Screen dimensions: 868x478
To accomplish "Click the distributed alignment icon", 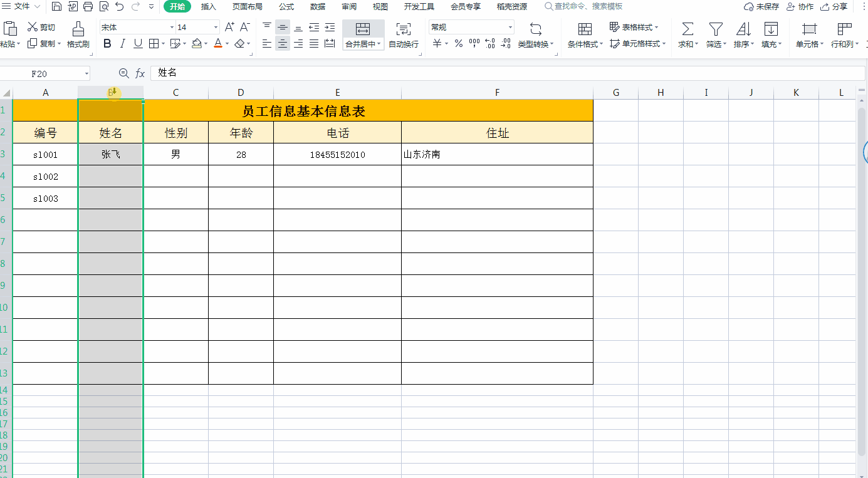I will pyautogui.click(x=330, y=44).
